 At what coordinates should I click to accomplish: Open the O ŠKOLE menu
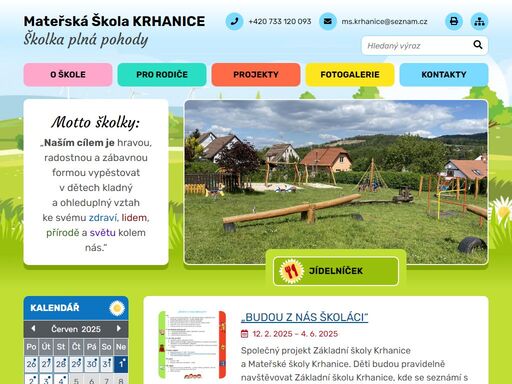pyautogui.click(x=68, y=75)
